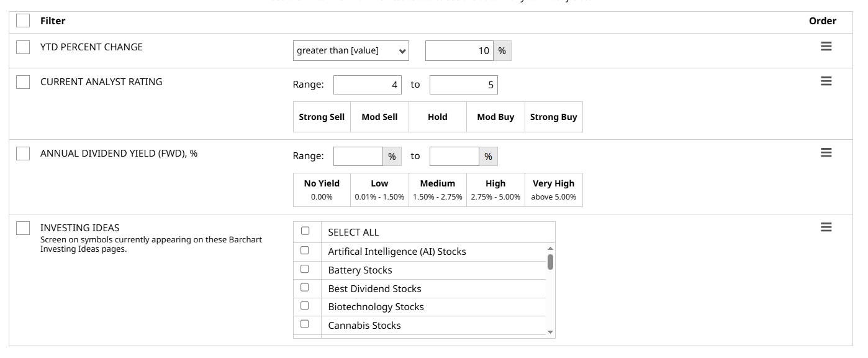This screenshot has width=868, height=358.
Task: Check the Current Analyst Rating filter checkbox
Action: (x=23, y=82)
